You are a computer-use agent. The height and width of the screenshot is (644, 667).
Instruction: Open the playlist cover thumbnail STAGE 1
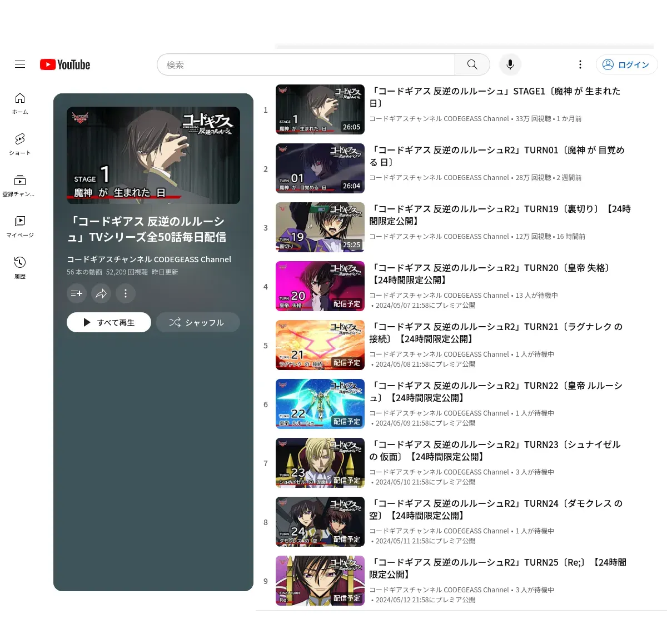(153, 155)
